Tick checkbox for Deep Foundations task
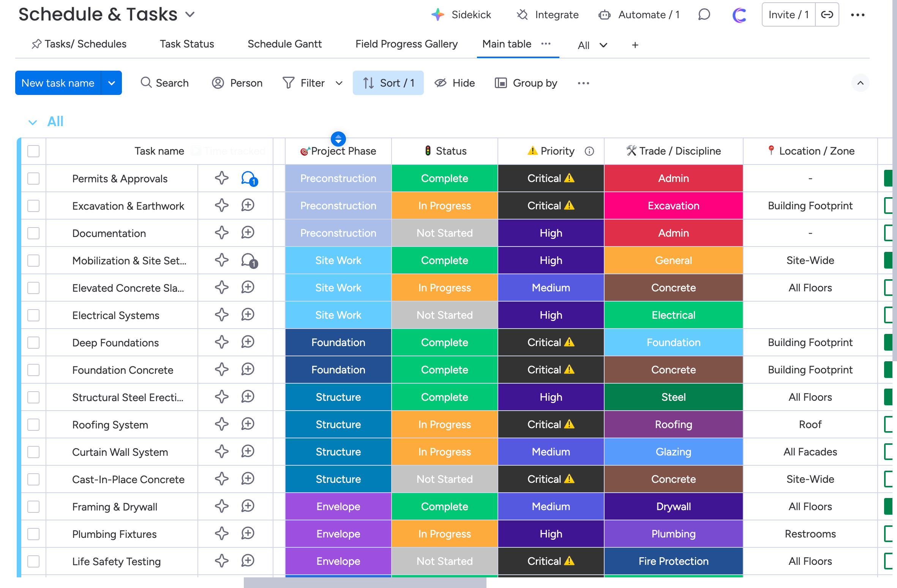The width and height of the screenshot is (897, 588). point(33,343)
